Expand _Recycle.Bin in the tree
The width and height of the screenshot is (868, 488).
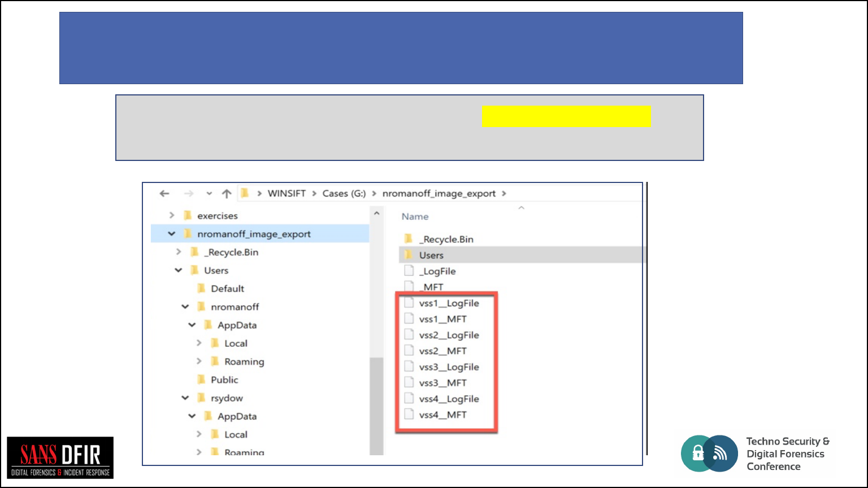coord(179,252)
